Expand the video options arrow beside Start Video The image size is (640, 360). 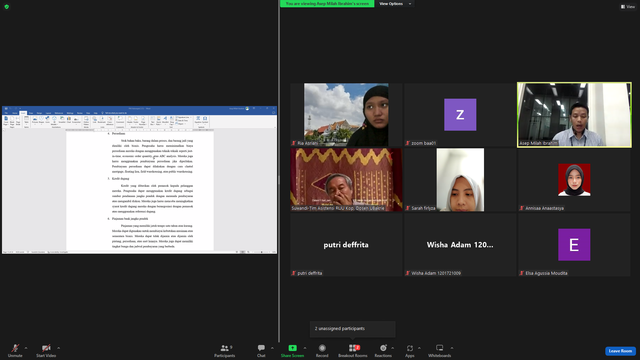(58, 348)
